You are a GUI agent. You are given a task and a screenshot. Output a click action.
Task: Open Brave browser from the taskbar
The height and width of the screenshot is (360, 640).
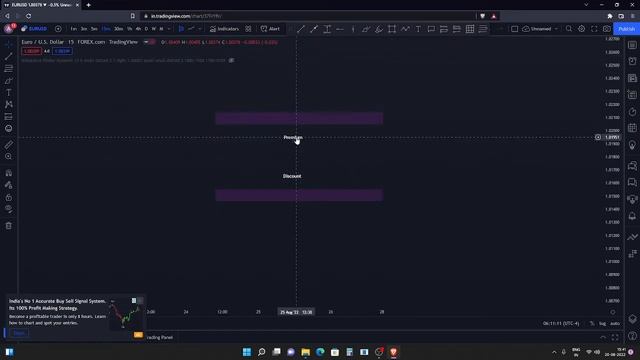point(393,352)
